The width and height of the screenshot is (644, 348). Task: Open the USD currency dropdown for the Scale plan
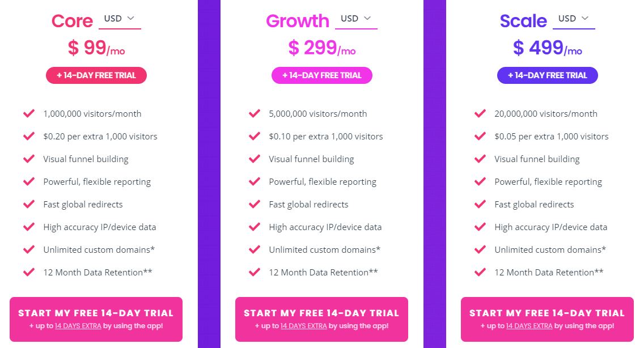pyautogui.click(x=573, y=18)
